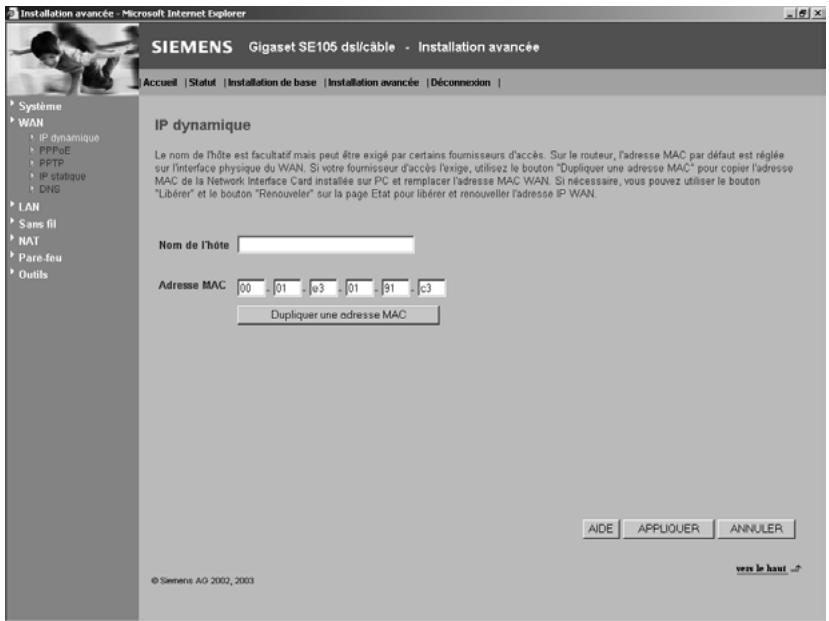Click the Nom de l'hôte input field
This screenshot has height=621, width=829.
(326, 245)
